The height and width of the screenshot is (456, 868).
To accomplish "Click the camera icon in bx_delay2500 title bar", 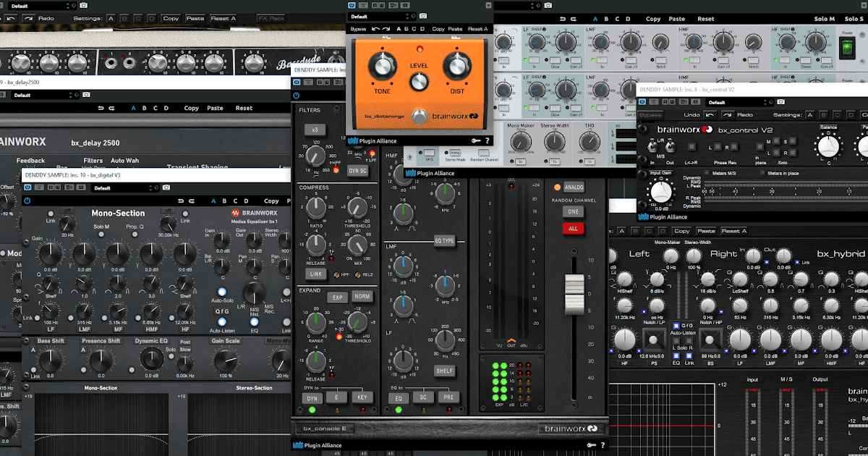I will [x=85, y=95].
